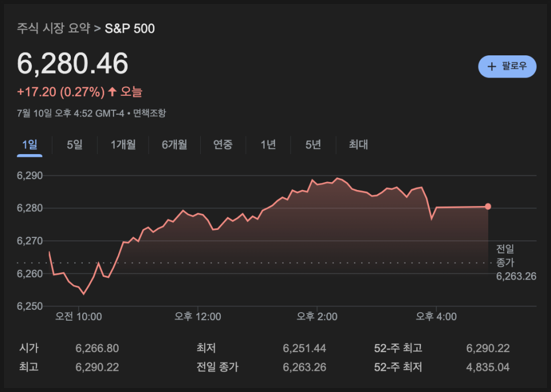Viewport: 551px width, 392px height.
Task: Select the 연중 year-to-date tab
Action: coord(223,144)
